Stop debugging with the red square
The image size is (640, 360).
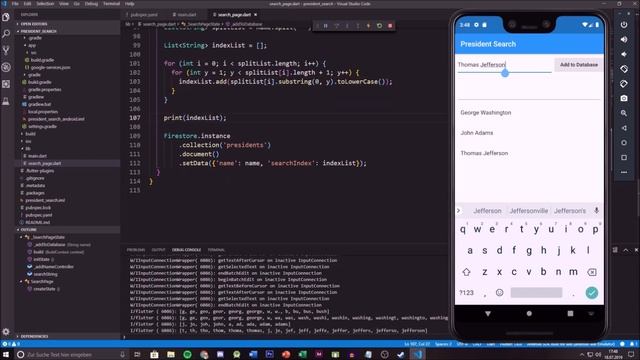click(390, 26)
